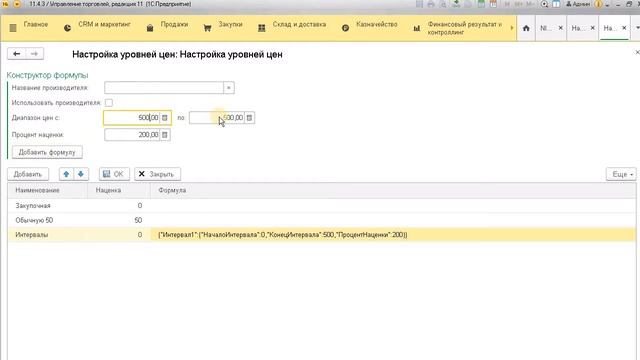Screen dimensions: 640x360
Task: Click the yellow info icon in title bar
Action: click(x=599, y=4)
